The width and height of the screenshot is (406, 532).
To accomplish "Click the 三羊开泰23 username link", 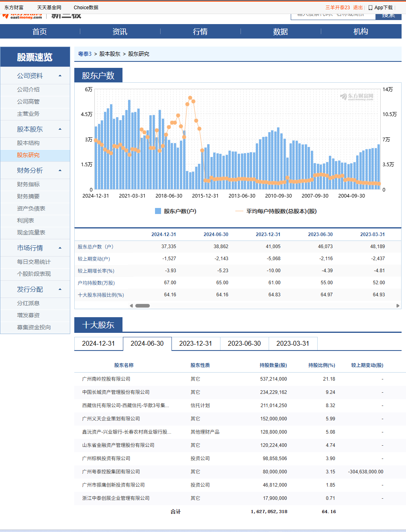I will [x=338, y=8].
